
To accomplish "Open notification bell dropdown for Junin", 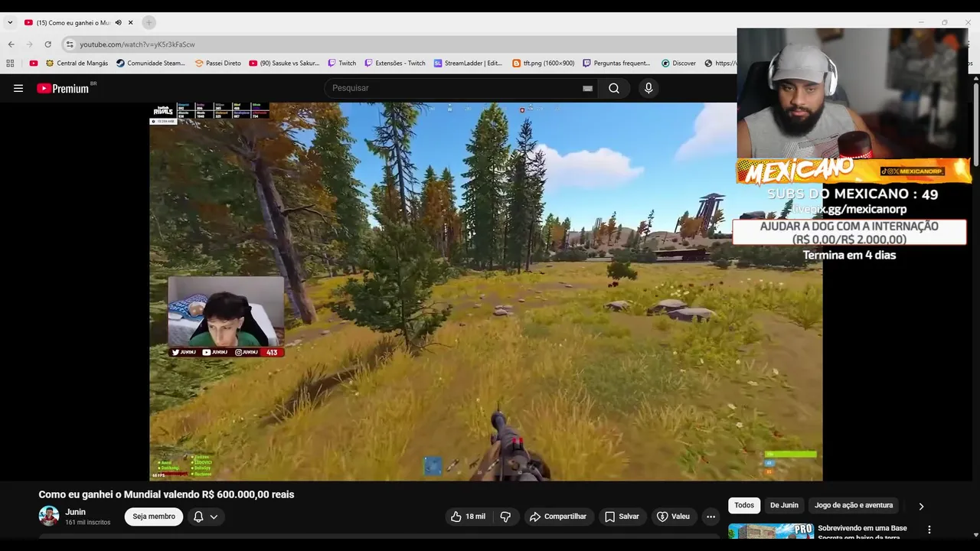I will (205, 517).
